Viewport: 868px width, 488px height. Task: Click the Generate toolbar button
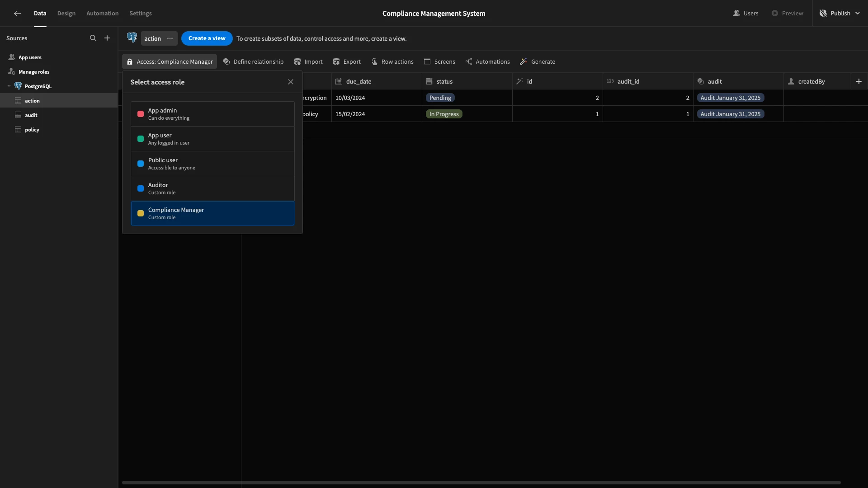pos(538,62)
